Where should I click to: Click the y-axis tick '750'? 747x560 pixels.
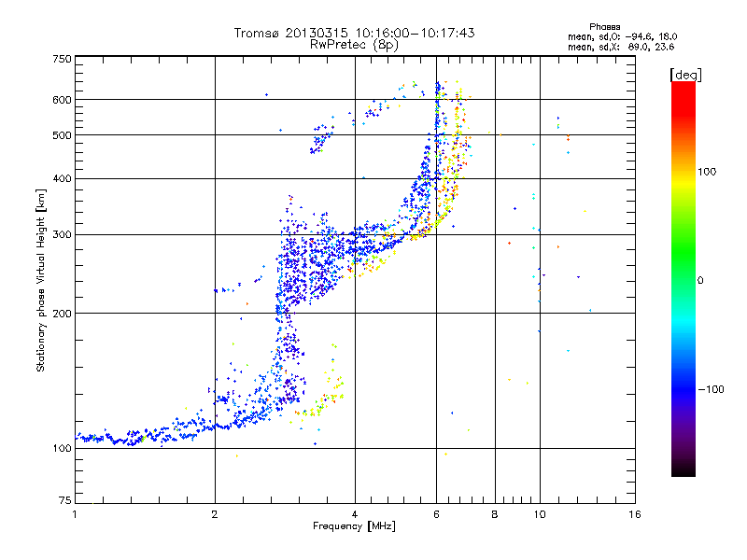[x=62, y=59]
